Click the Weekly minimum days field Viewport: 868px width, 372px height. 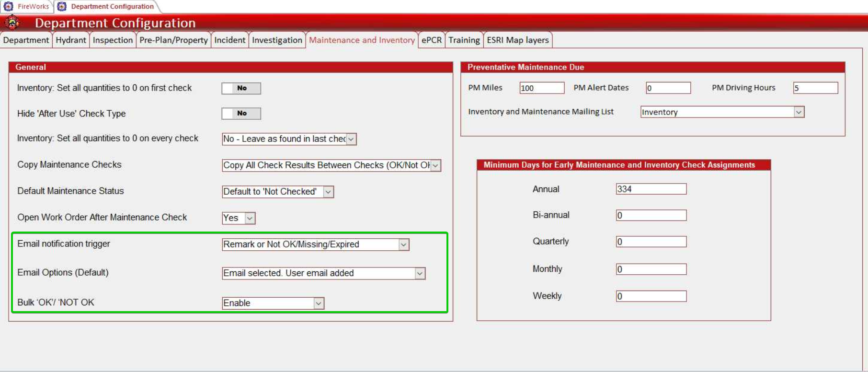pyautogui.click(x=651, y=296)
